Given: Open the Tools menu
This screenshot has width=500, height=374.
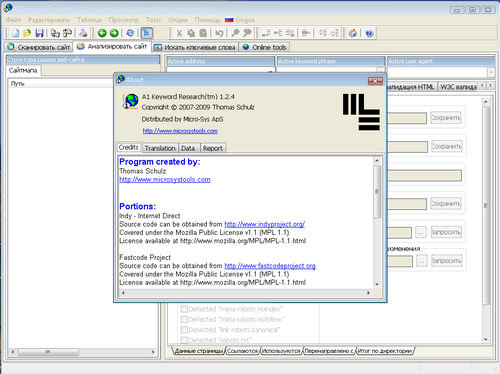Looking at the screenshot, I should (x=153, y=20).
